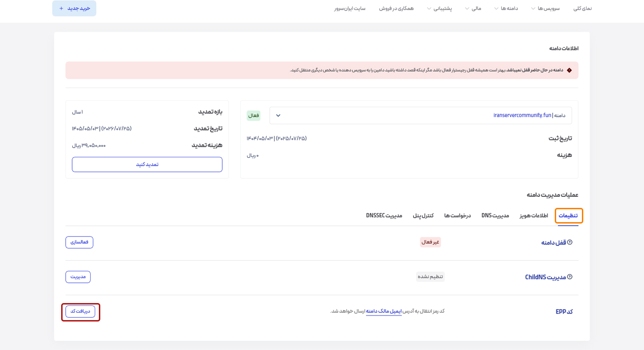This screenshot has height=350, width=644.
Task: Select نمای کلی in the top navigation
Action: pyautogui.click(x=583, y=8)
